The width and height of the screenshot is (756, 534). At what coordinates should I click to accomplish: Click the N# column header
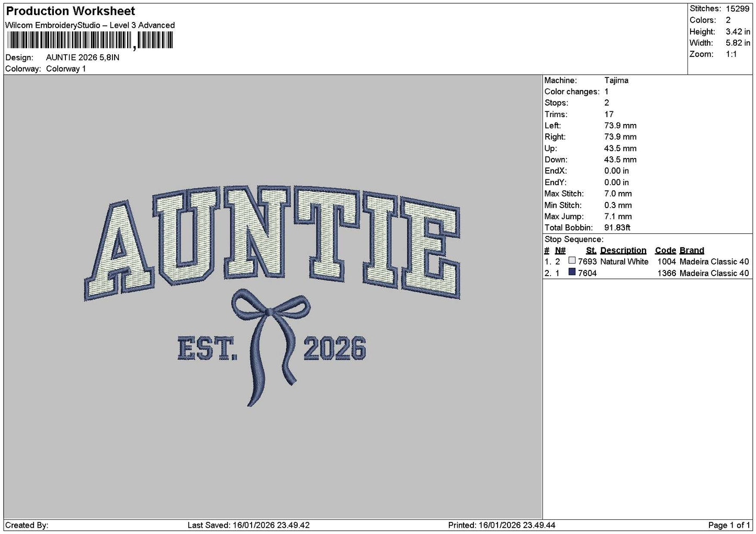(x=560, y=250)
